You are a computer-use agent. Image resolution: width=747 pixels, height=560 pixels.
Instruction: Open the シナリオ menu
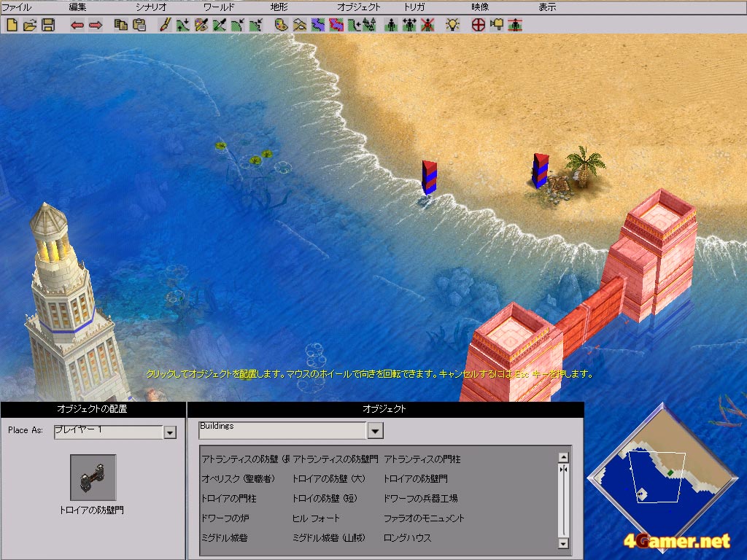pyautogui.click(x=151, y=7)
